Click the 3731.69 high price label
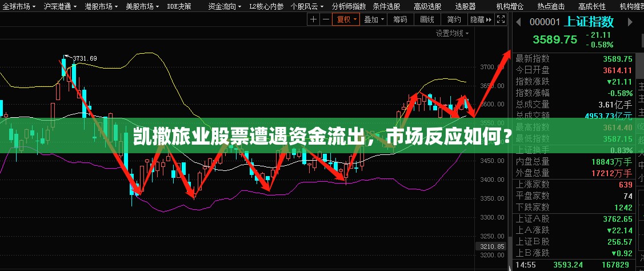 tap(85, 58)
